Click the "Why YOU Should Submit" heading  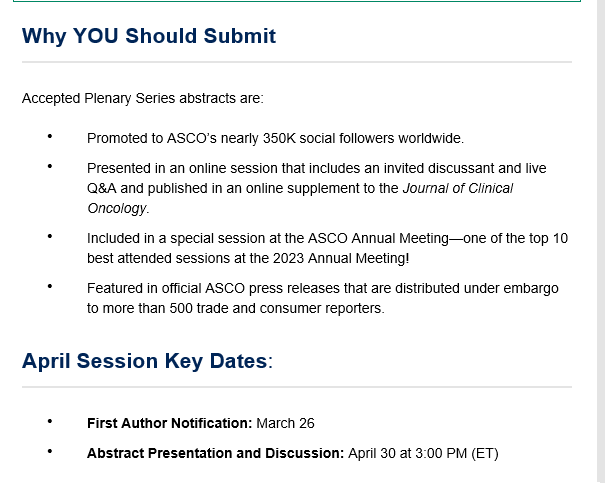[x=149, y=37]
